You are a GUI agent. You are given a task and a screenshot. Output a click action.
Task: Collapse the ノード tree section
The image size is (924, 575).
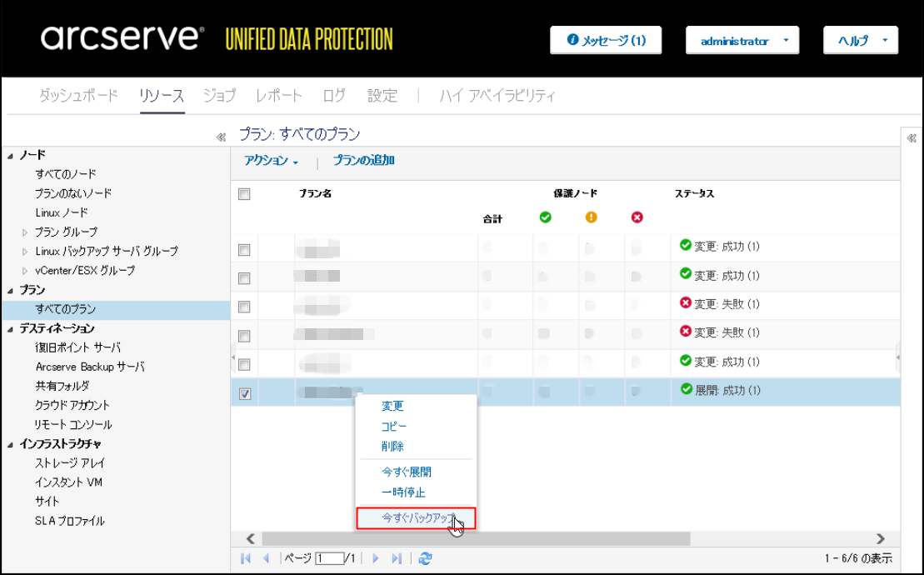(10, 156)
